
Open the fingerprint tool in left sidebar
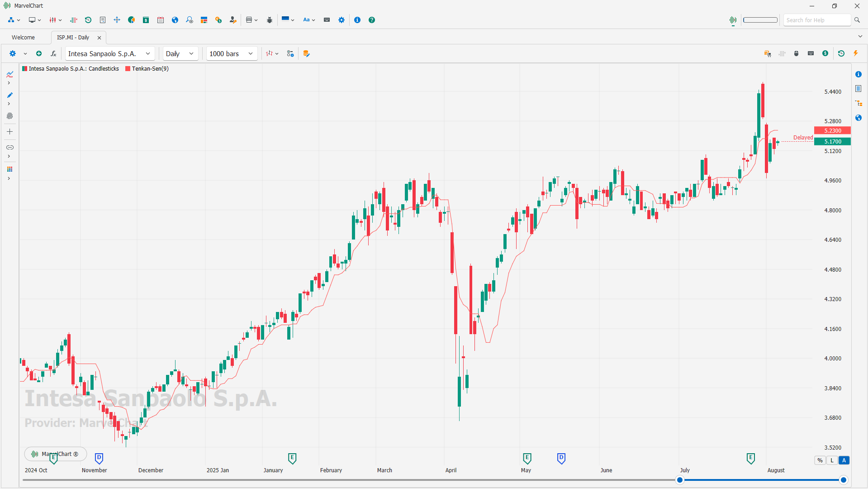coord(9,116)
